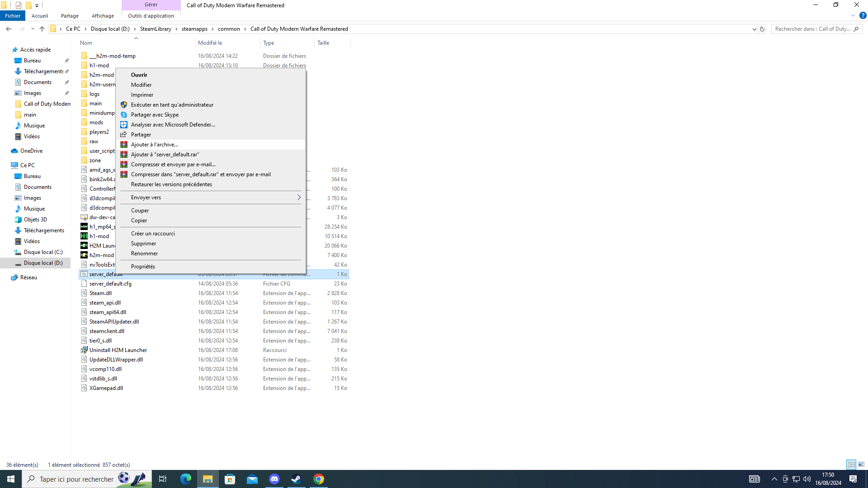Image resolution: width=868 pixels, height=488 pixels.
Task: Open the Windows Start menu
Action: click(x=11, y=479)
